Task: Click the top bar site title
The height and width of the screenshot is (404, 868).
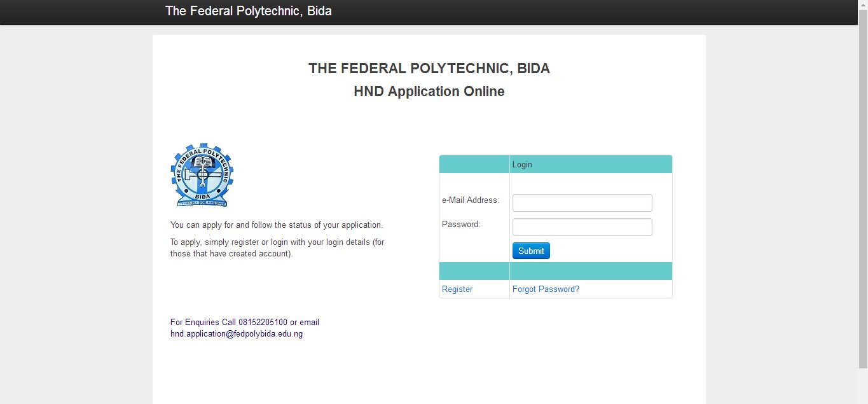Action: (x=248, y=11)
